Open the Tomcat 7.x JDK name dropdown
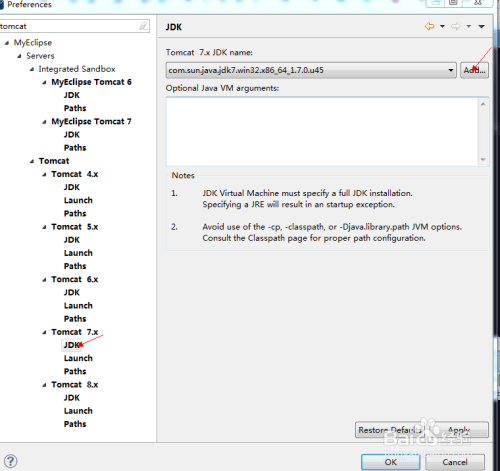Screen dimensions: 500x471 pos(451,70)
